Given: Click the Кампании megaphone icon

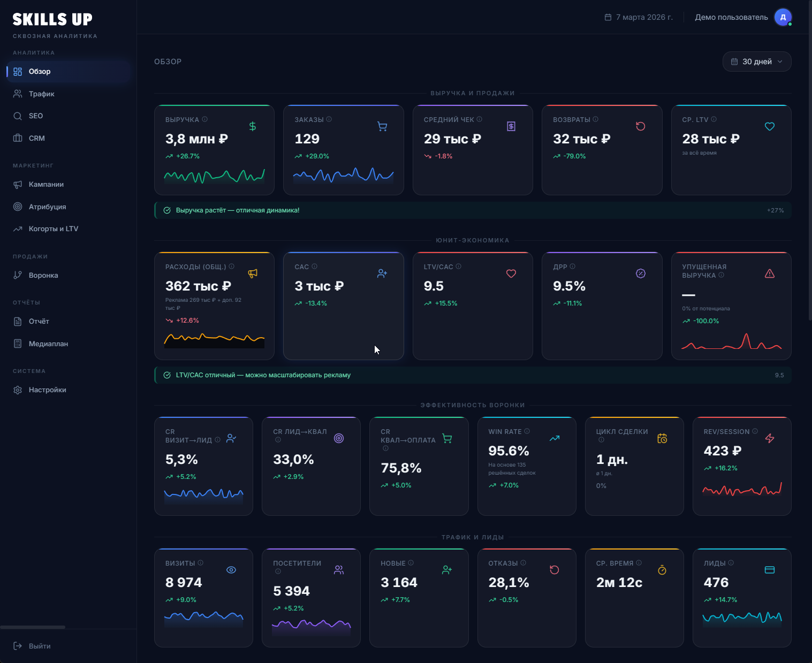Looking at the screenshot, I should coord(17,184).
